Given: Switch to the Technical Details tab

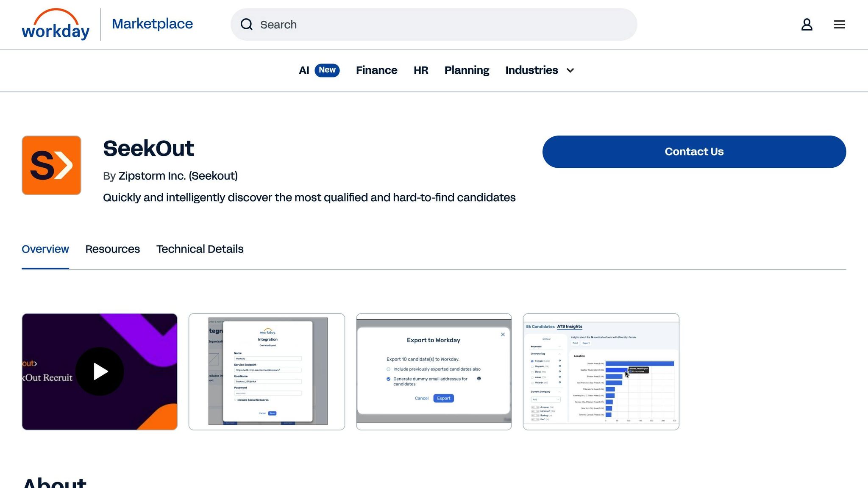Looking at the screenshot, I should [200, 249].
